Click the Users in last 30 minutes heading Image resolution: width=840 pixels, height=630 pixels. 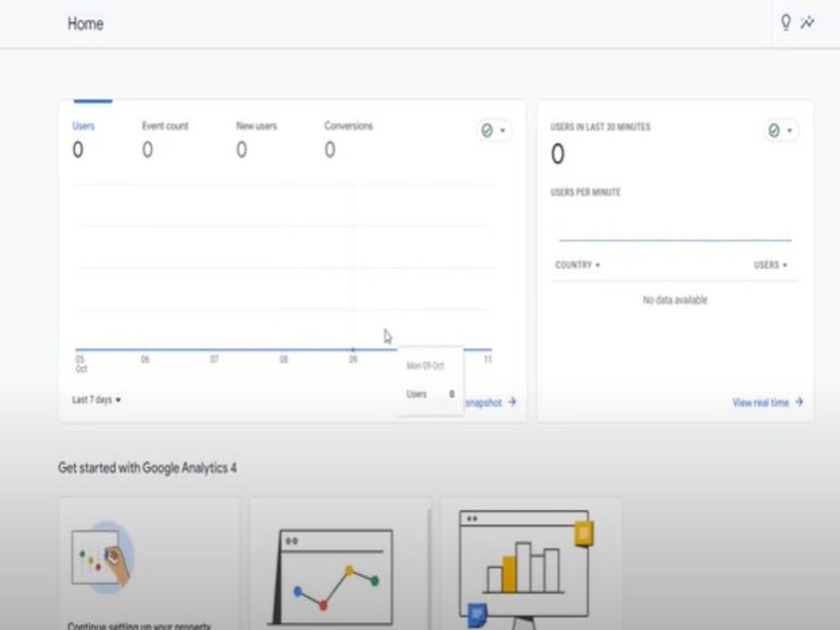(x=600, y=127)
